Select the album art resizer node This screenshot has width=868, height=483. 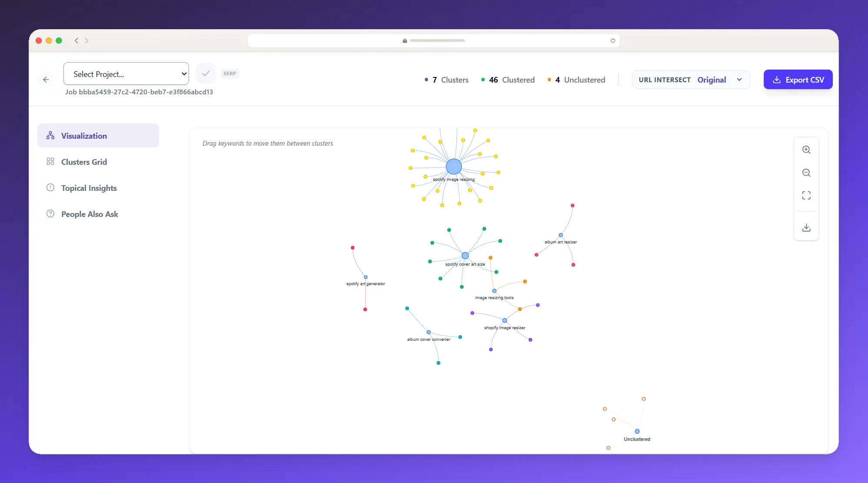coord(561,235)
